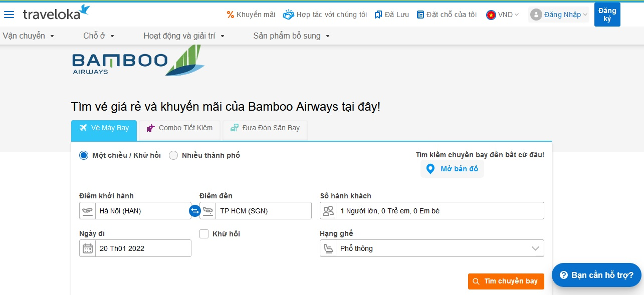Open the hamburger menu icon
644x295 pixels.
pyautogui.click(x=9, y=15)
